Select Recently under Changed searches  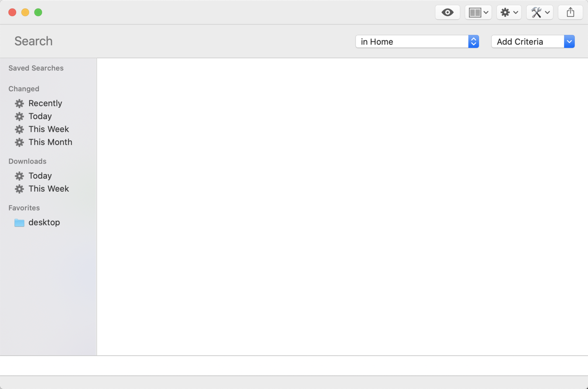pyautogui.click(x=45, y=104)
